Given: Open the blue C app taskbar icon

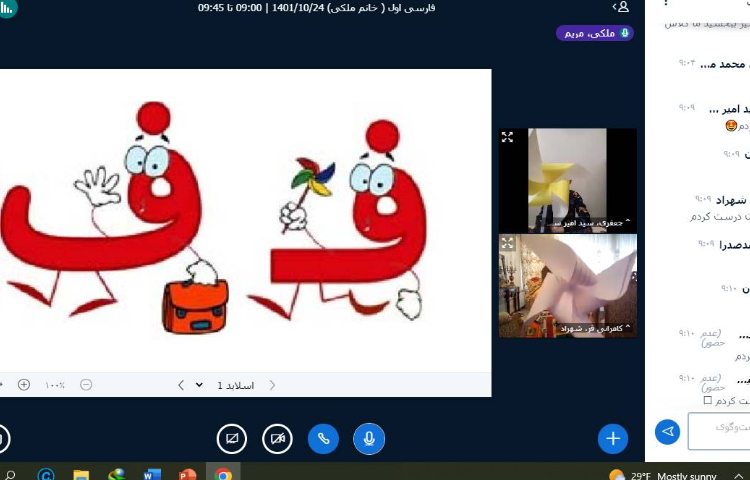Looking at the screenshot, I should pos(46,475).
